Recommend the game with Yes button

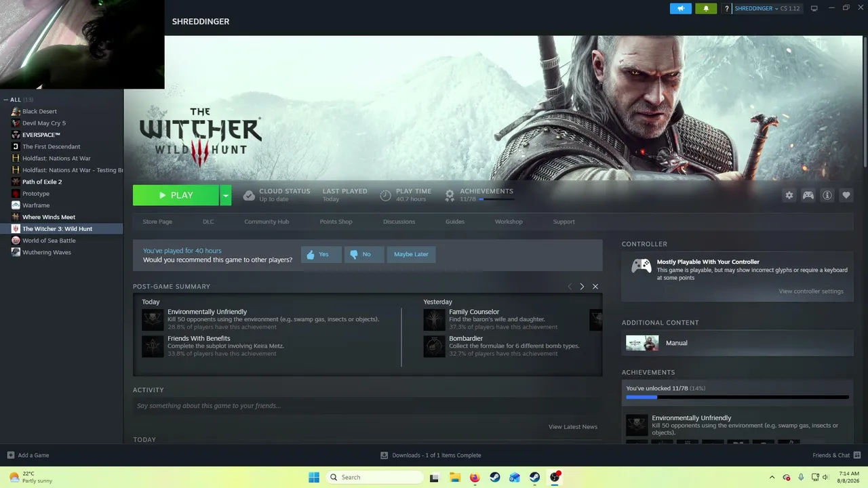pyautogui.click(x=321, y=254)
